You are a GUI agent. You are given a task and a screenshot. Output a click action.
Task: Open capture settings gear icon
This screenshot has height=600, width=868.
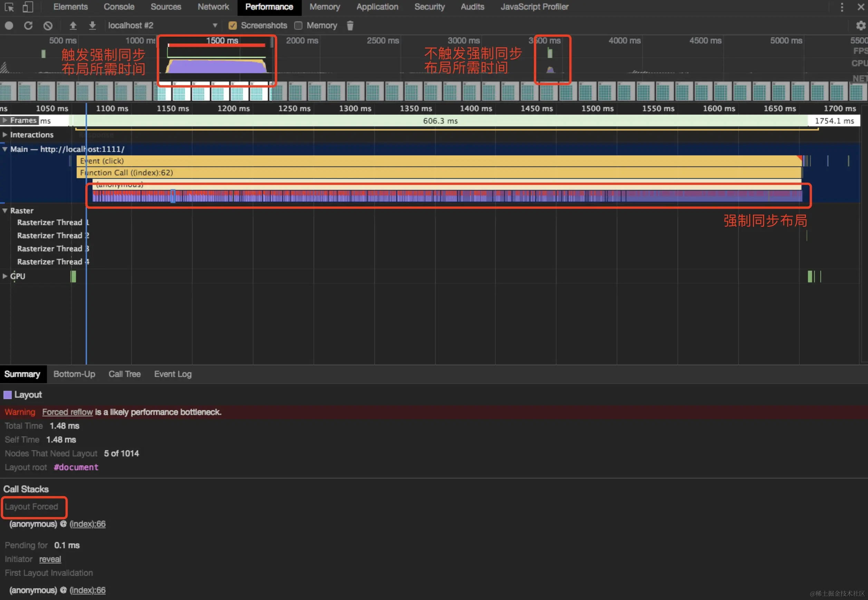(x=860, y=26)
